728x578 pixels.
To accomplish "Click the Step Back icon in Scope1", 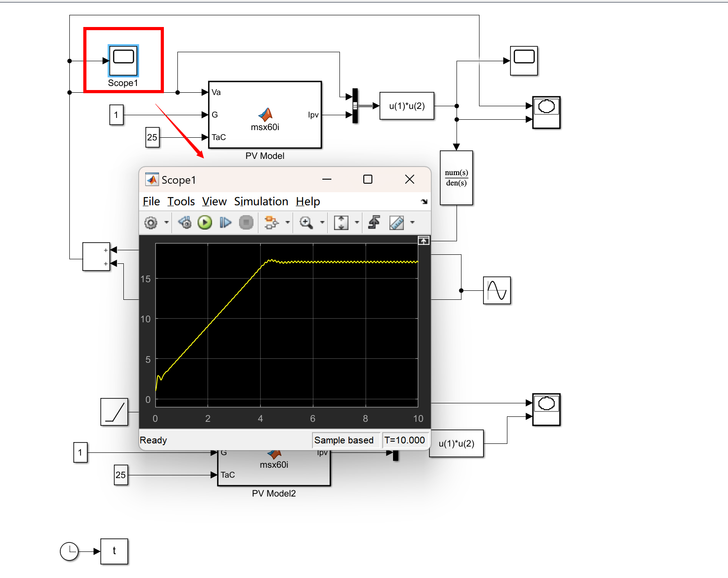I will (x=185, y=222).
